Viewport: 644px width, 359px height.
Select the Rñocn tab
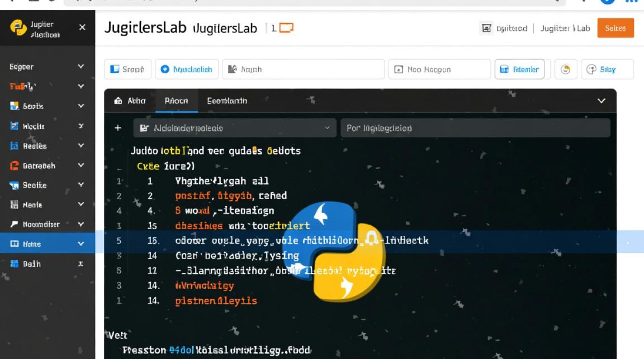[x=176, y=101]
